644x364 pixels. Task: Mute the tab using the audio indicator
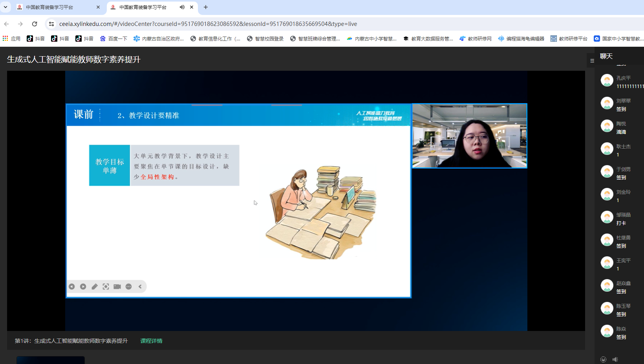182,7
